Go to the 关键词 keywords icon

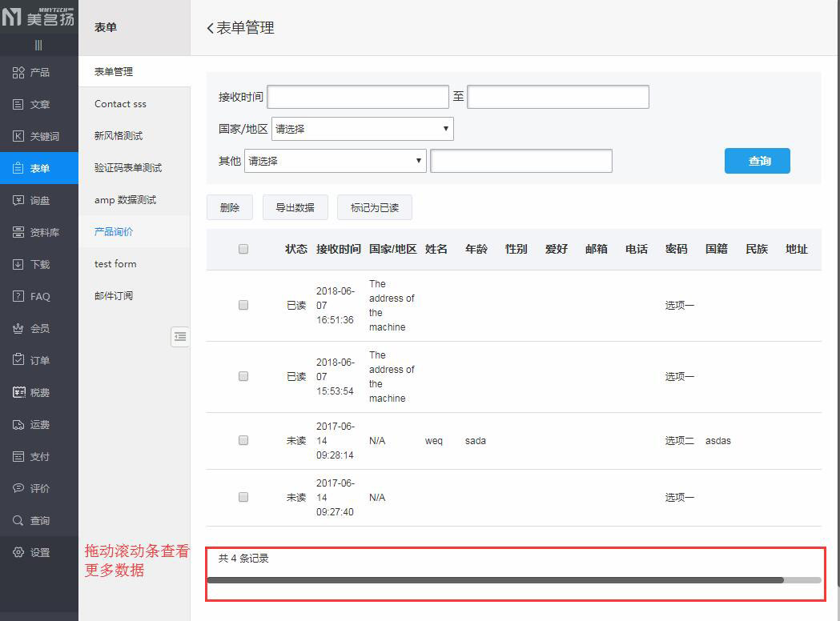click(x=18, y=137)
